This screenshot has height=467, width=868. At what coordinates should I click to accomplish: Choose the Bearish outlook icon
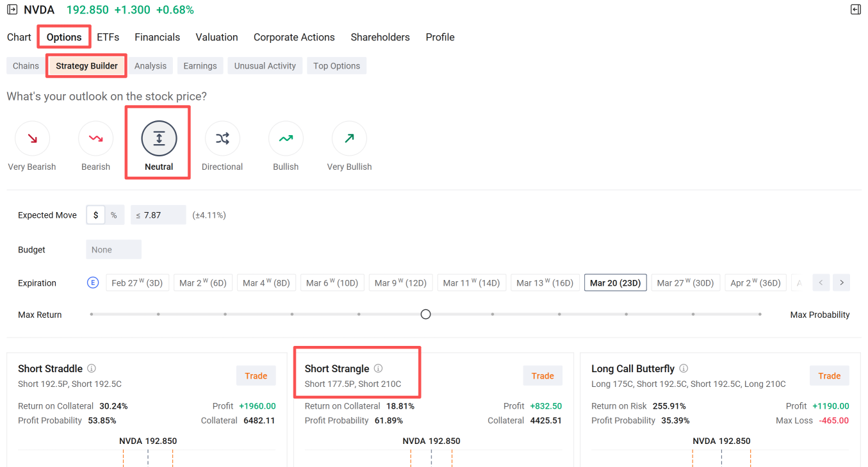[x=95, y=138]
